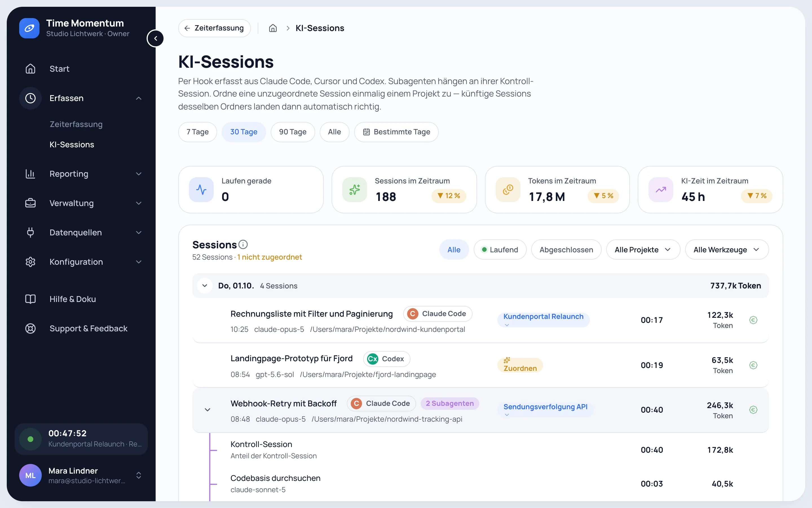Image resolution: width=812 pixels, height=508 pixels.
Task: Click Zuordnen for Landingpage-Prototyp session
Action: pyautogui.click(x=520, y=365)
